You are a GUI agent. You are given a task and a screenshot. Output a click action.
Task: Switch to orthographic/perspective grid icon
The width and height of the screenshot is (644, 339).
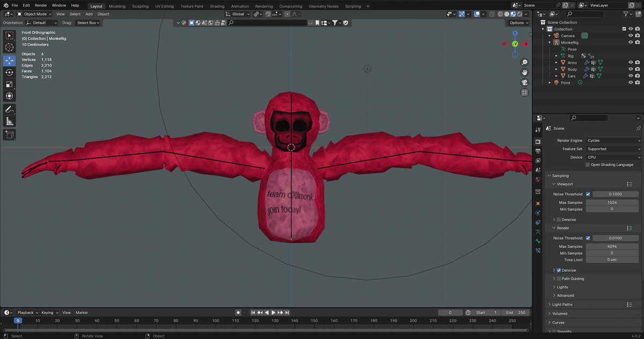[x=524, y=93]
